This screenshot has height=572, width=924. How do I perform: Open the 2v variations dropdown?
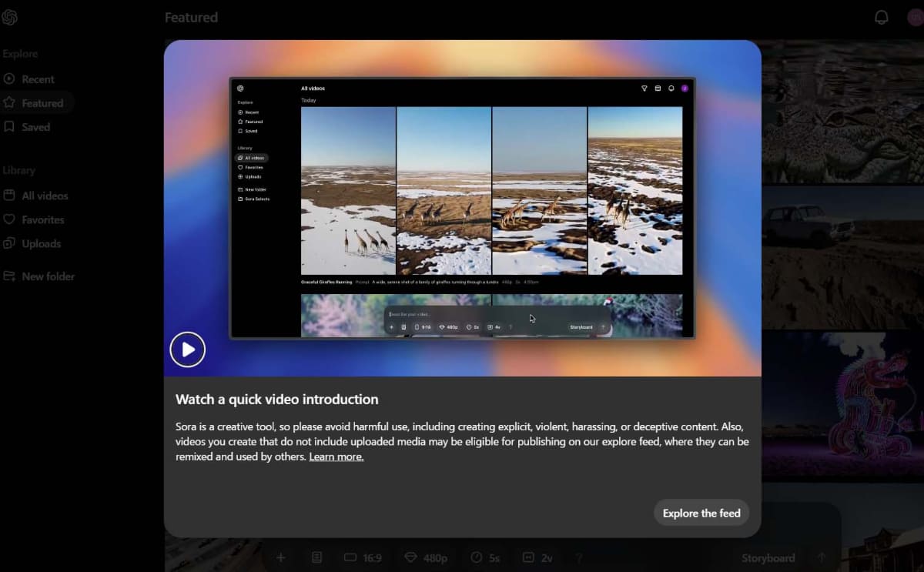[x=537, y=558]
